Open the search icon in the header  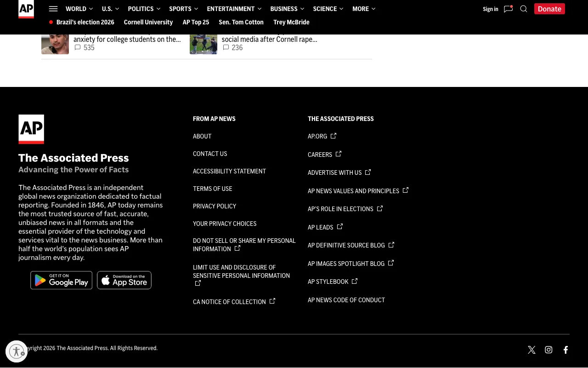coord(524,9)
